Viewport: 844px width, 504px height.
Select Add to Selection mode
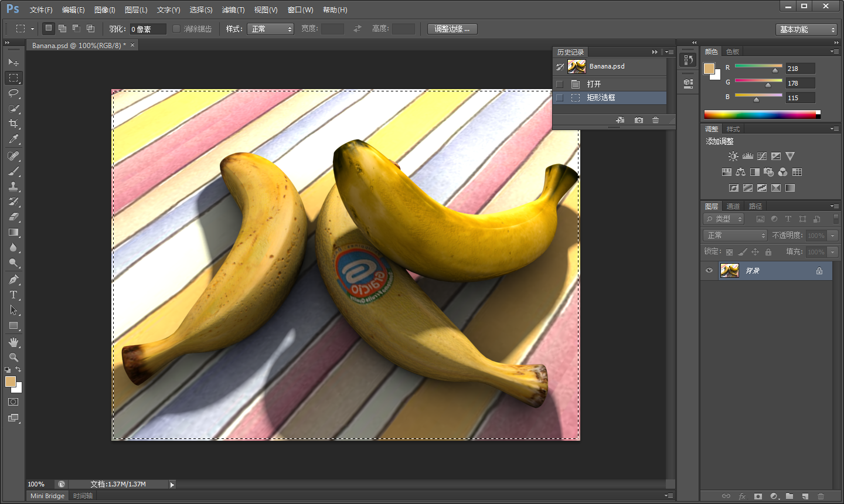coord(62,28)
